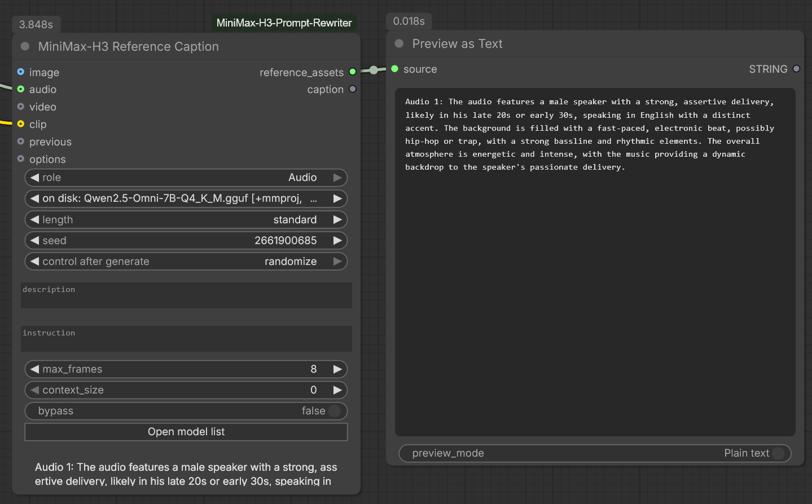Image resolution: width=812 pixels, height=504 pixels.
Task: Step length option forward with right arrow
Action: point(337,219)
